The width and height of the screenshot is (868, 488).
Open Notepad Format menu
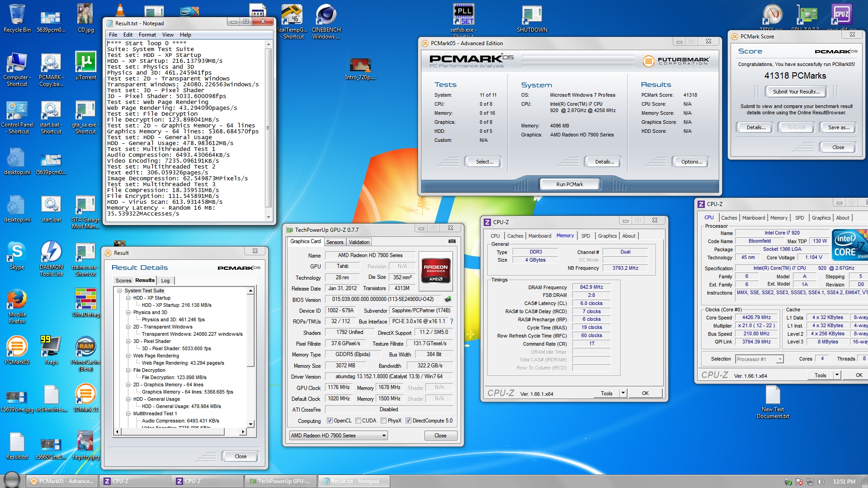[x=147, y=35]
